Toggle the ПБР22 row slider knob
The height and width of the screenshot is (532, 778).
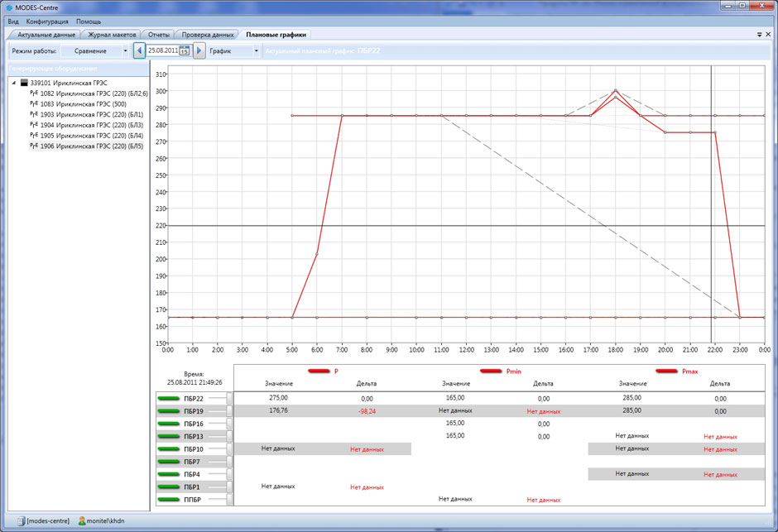229,398
